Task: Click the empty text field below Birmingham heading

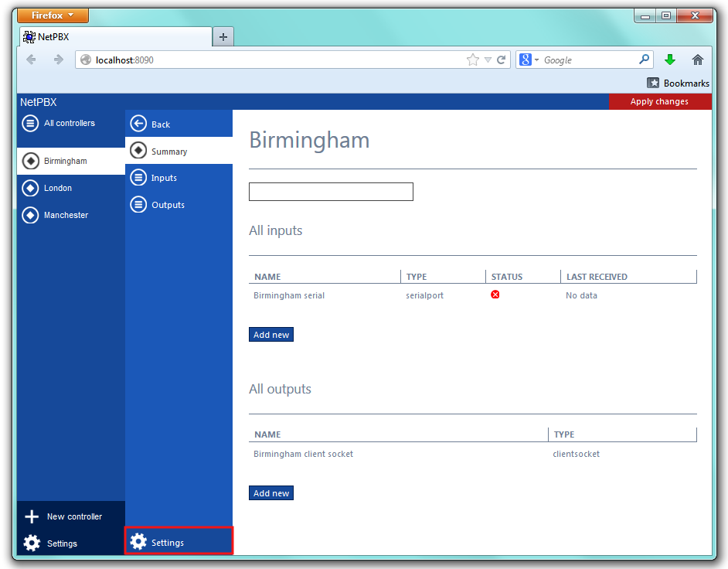Action: 331,192
